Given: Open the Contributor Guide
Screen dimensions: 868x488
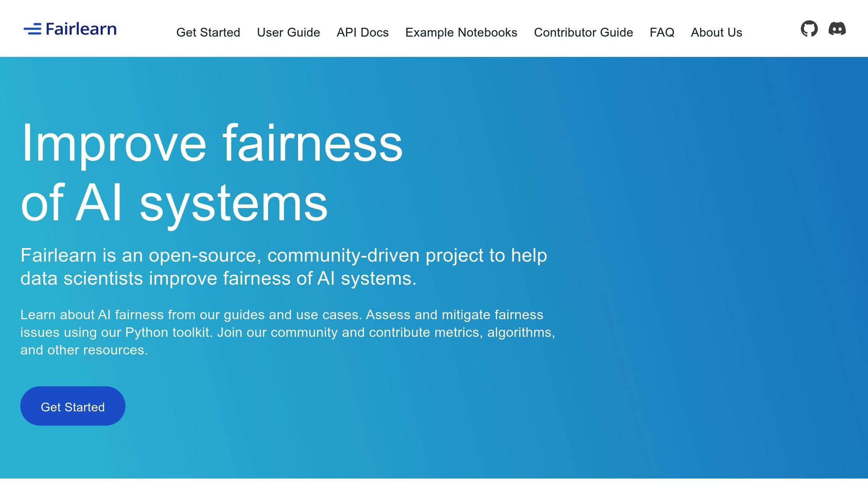Looking at the screenshot, I should pyautogui.click(x=584, y=32).
